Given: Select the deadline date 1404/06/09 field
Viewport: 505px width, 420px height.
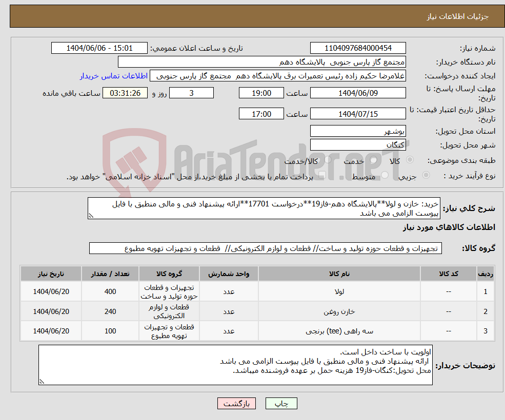Looking at the screenshot, I should point(357,93).
